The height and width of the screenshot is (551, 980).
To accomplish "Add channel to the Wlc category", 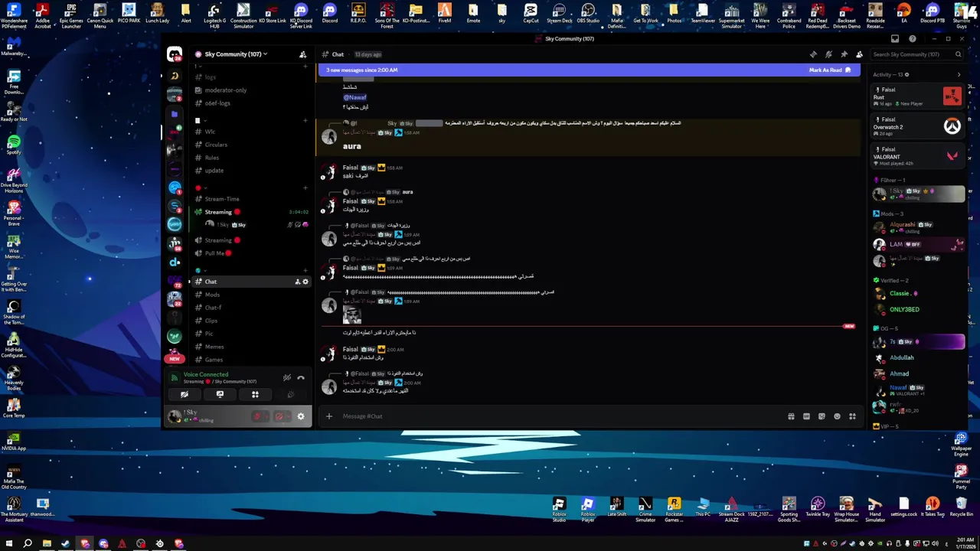I will pos(305,120).
